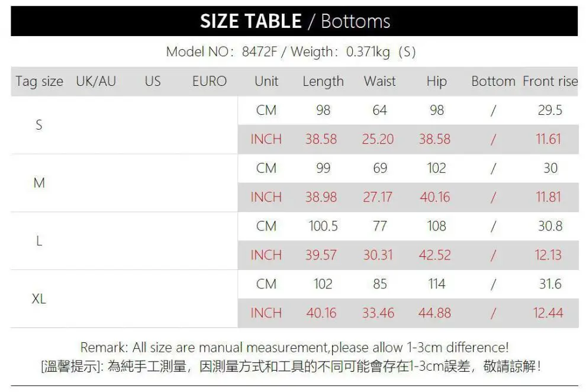
Task: Click the UK/AU column header
Action: pos(96,82)
